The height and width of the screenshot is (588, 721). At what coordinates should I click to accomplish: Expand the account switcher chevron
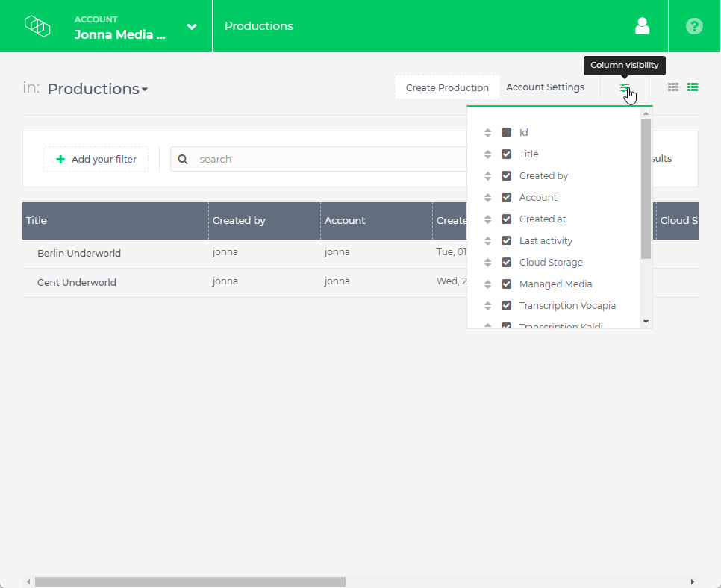(x=192, y=27)
